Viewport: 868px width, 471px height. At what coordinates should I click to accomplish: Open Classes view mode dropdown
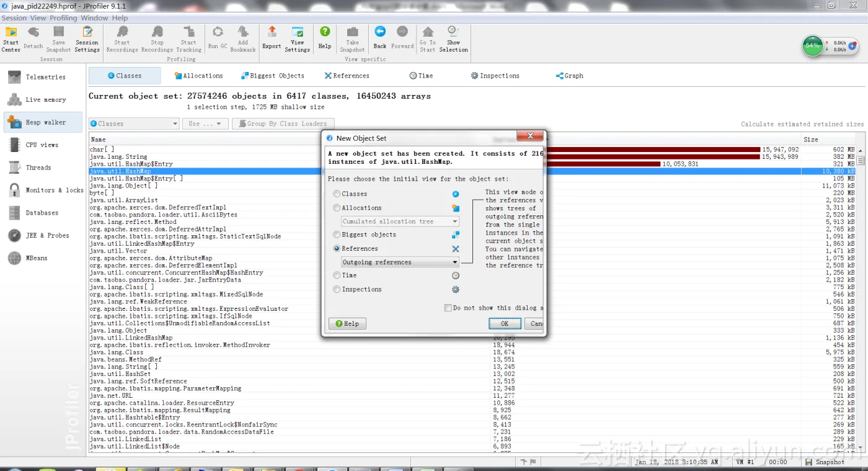click(x=134, y=123)
